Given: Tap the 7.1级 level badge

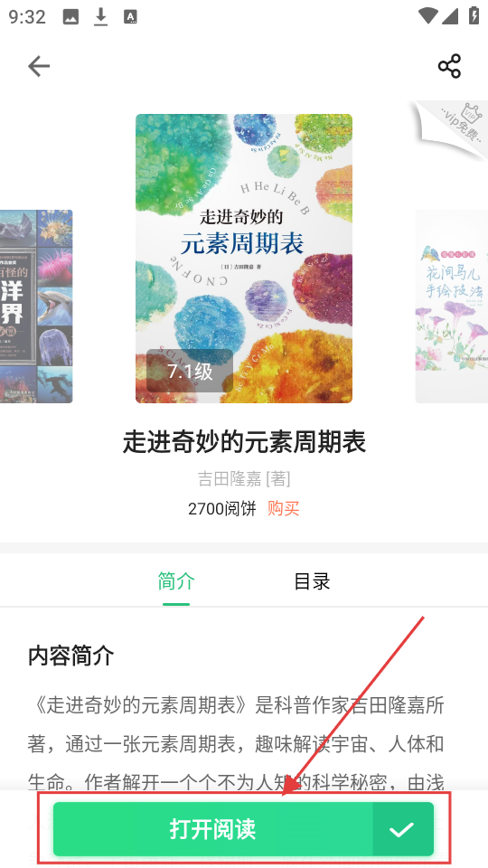Looking at the screenshot, I should coord(190,371).
